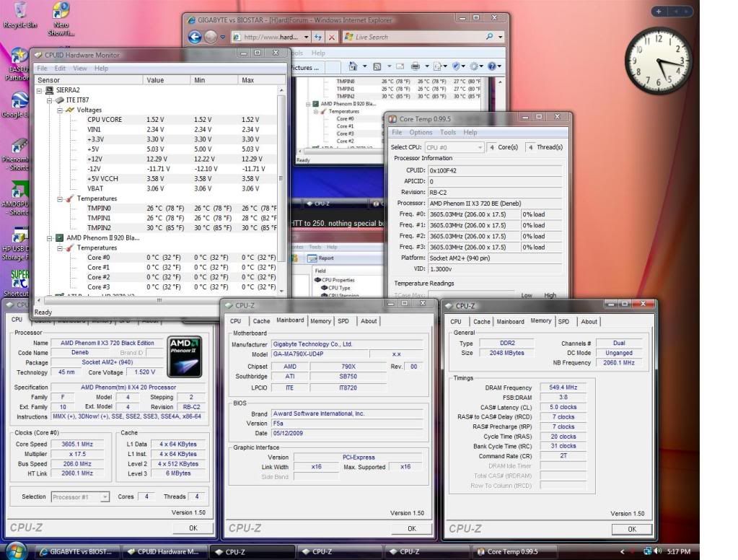Click the Internet Explorer address field
This screenshot has height=560, width=738.
tap(271, 37)
